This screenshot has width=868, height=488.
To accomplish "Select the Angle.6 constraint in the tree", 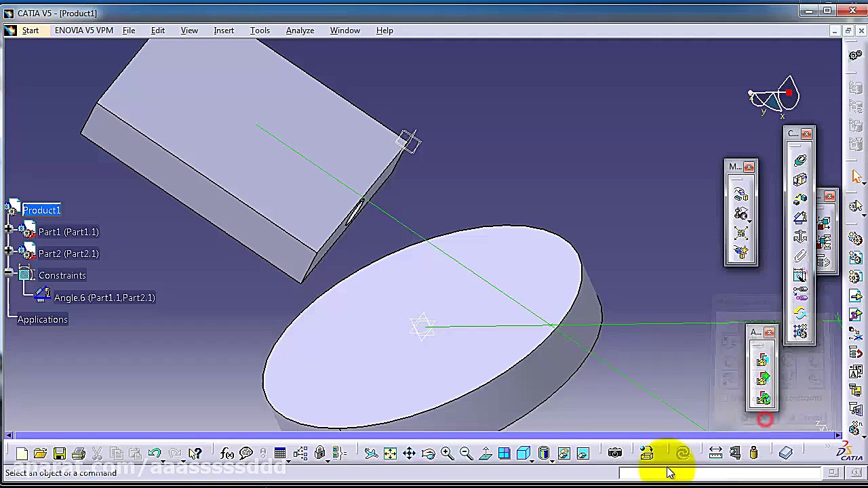I will pos(104,298).
